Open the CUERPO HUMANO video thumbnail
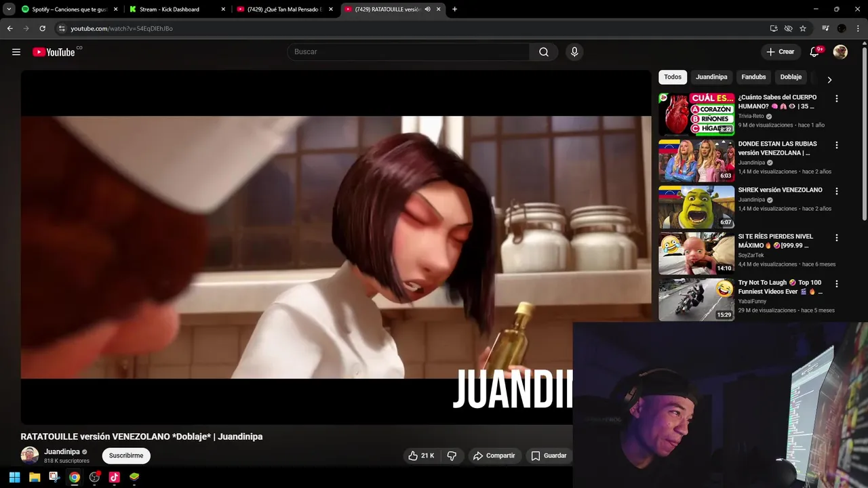Viewport: 868px width, 488px height. tap(696, 114)
